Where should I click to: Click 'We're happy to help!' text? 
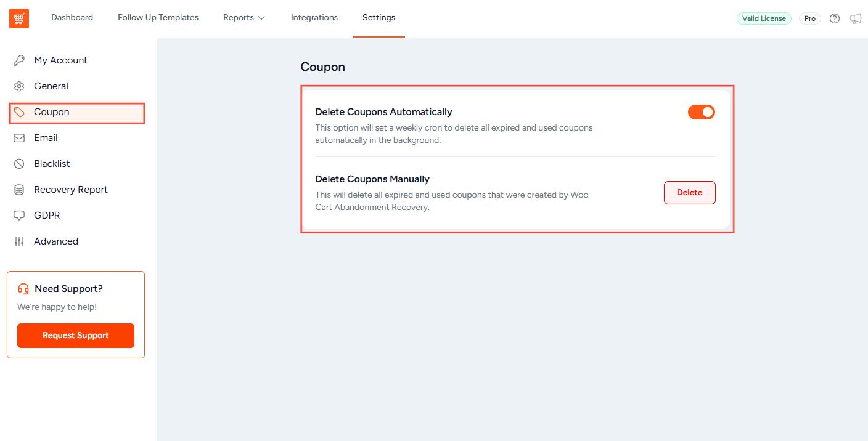(57, 307)
